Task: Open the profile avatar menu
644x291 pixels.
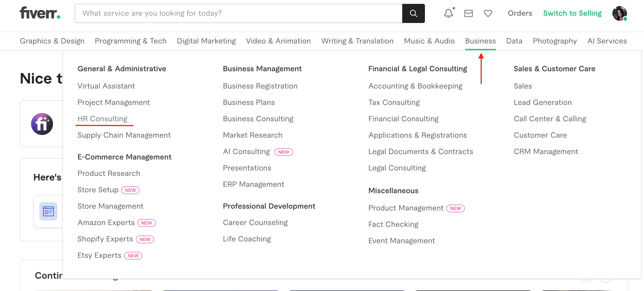Action: pyautogui.click(x=619, y=13)
